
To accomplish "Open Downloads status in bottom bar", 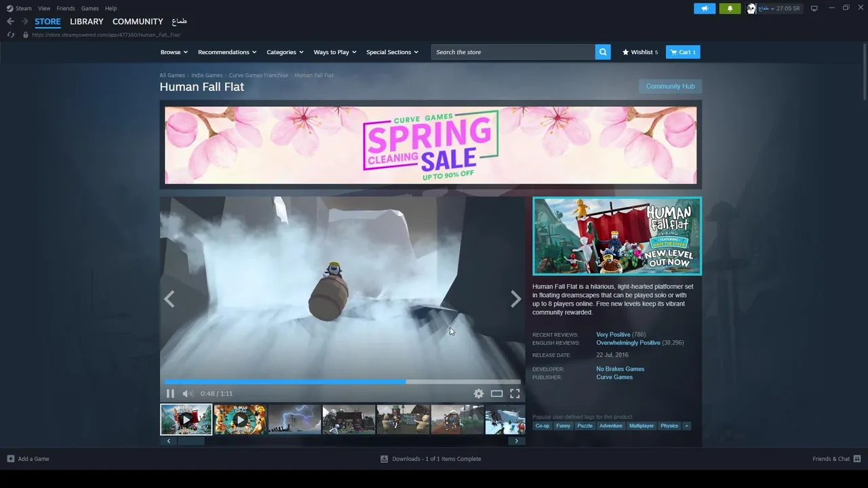I will pyautogui.click(x=431, y=459).
